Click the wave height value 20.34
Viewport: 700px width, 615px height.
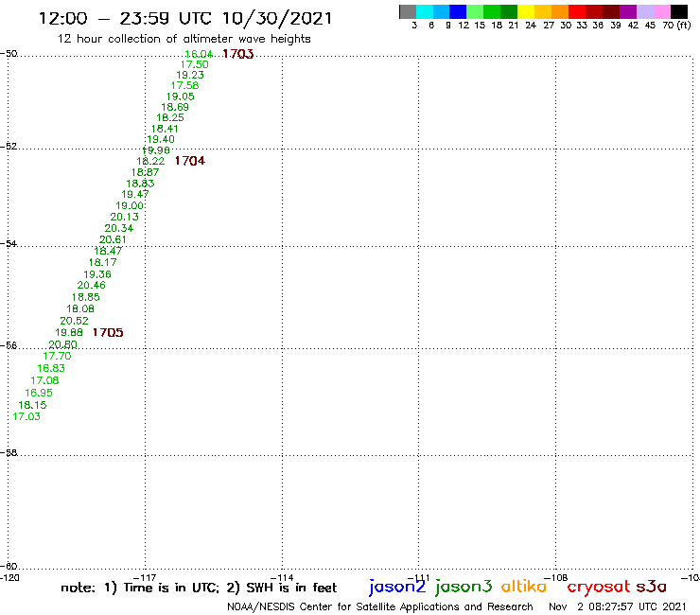pyautogui.click(x=119, y=228)
